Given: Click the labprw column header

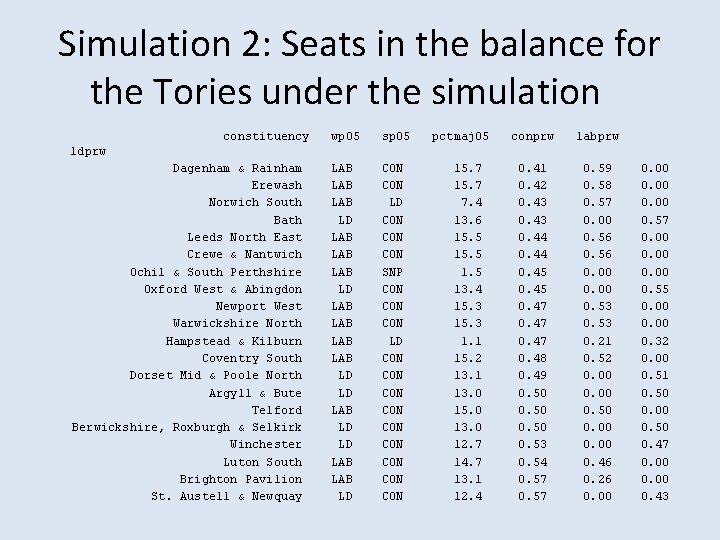Looking at the screenshot, I should pyautogui.click(x=597, y=134).
